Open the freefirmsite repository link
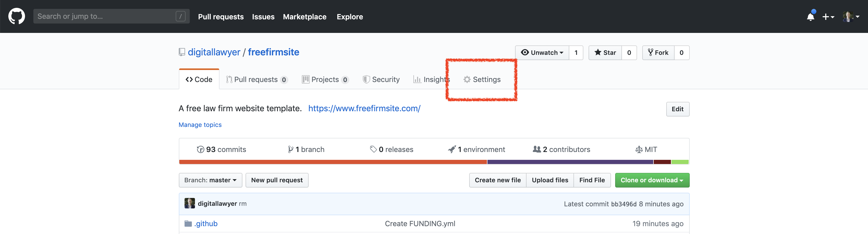Image resolution: width=868 pixels, height=234 pixels. tap(273, 52)
